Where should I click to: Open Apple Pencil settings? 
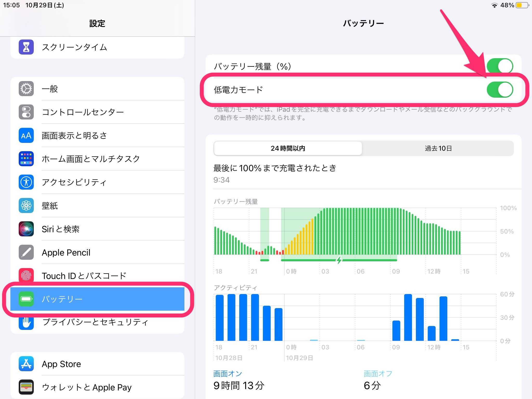coord(97,252)
